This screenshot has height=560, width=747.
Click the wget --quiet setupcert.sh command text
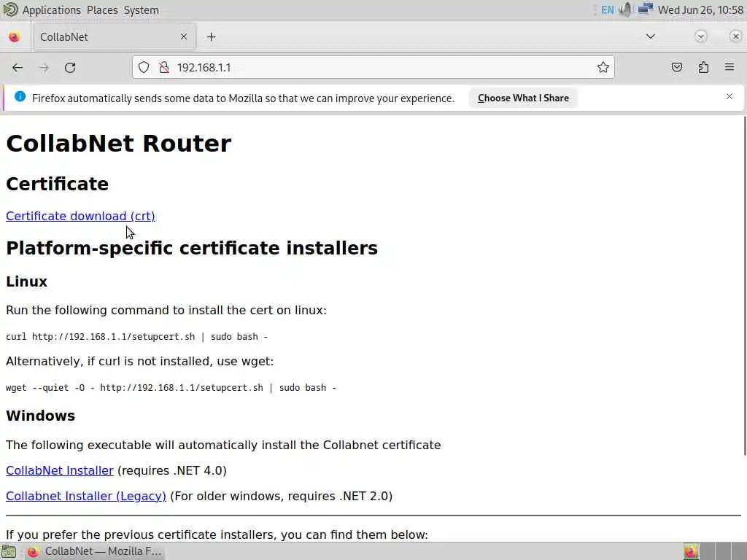(171, 388)
